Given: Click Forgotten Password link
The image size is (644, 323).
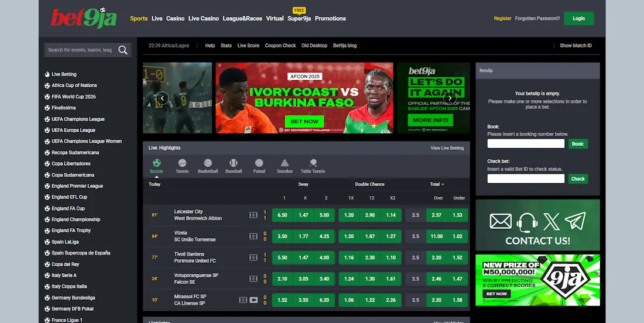Looking at the screenshot, I should coord(537,19).
